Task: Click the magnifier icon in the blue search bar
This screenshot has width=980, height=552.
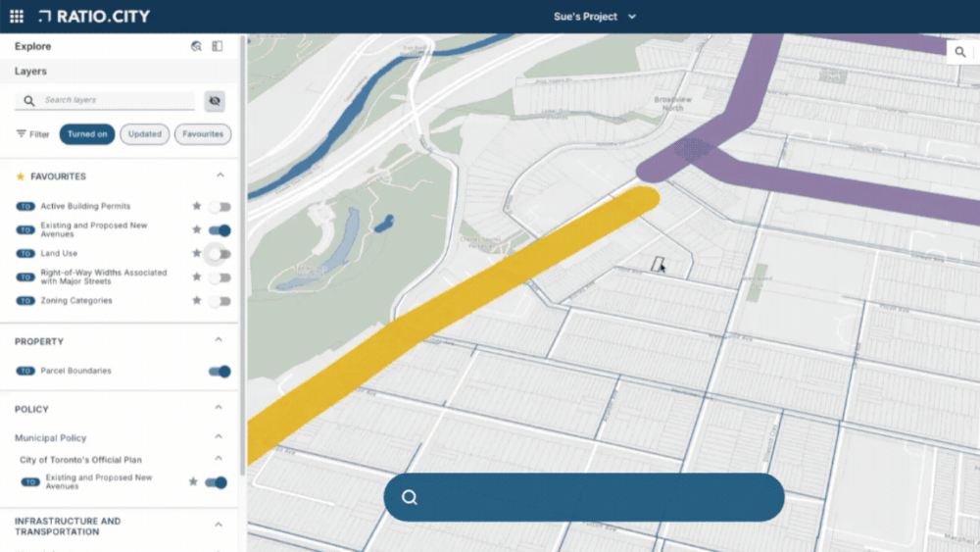Action: [x=410, y=498]
